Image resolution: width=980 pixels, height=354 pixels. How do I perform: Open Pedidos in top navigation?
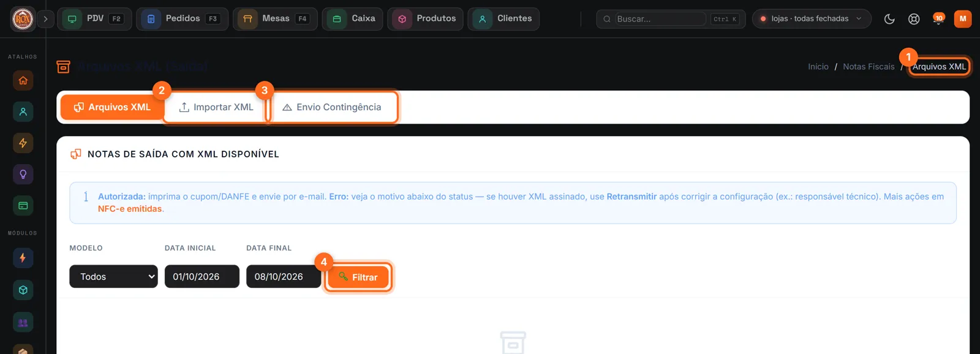point(182,19)
